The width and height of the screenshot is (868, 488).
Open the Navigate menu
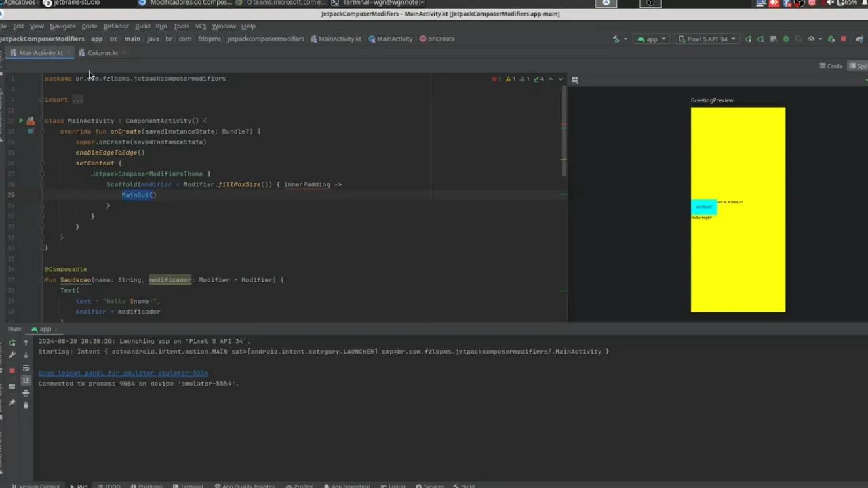click(x=62, y=26)
